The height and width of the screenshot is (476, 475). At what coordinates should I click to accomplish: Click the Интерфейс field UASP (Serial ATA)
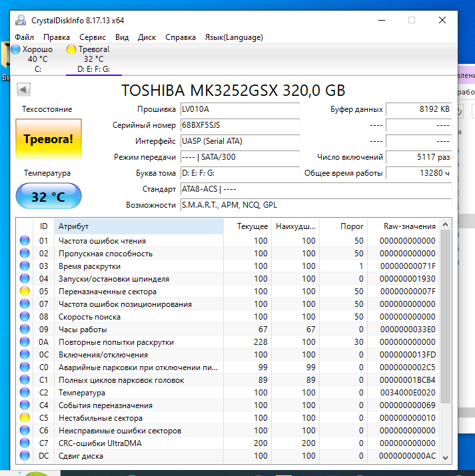pos(240,141)
